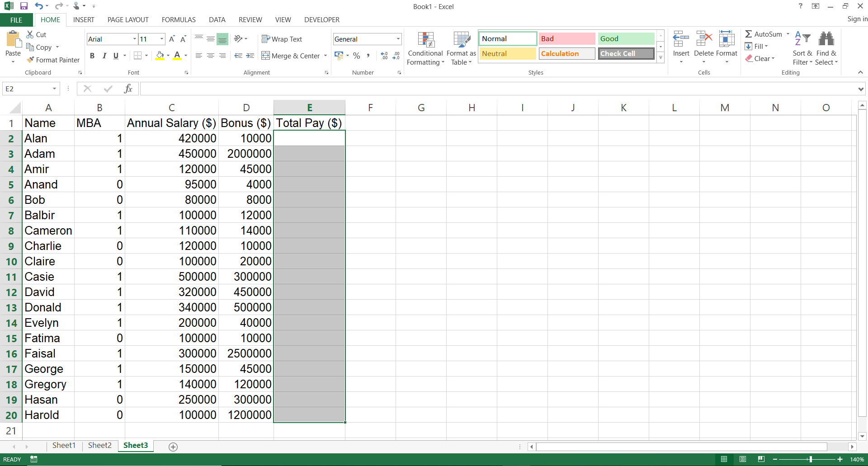
Task: Open the Format cells menu
Action: point(726,47)
